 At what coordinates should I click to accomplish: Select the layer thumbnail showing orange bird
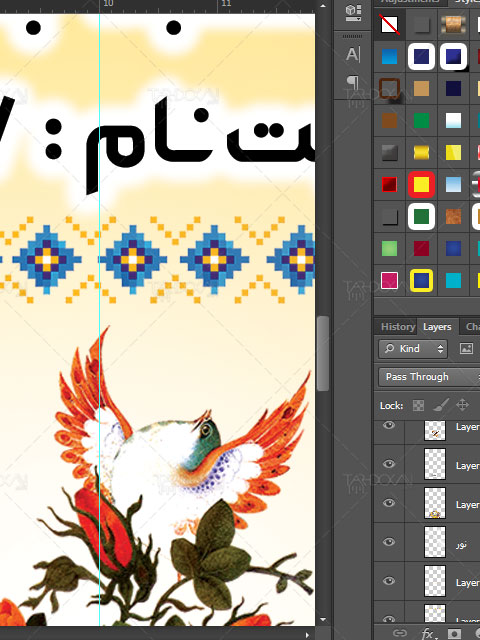coord(435,430)
